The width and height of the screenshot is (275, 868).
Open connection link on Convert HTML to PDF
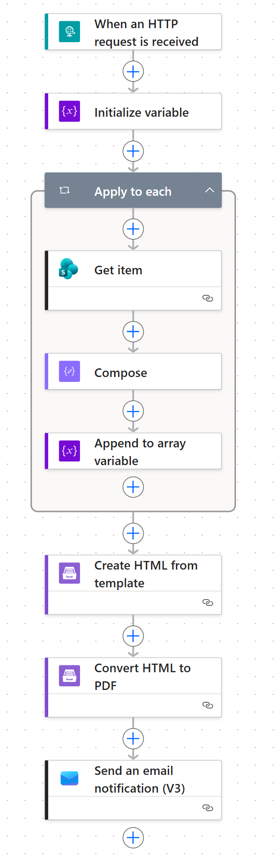coord(208,705)
